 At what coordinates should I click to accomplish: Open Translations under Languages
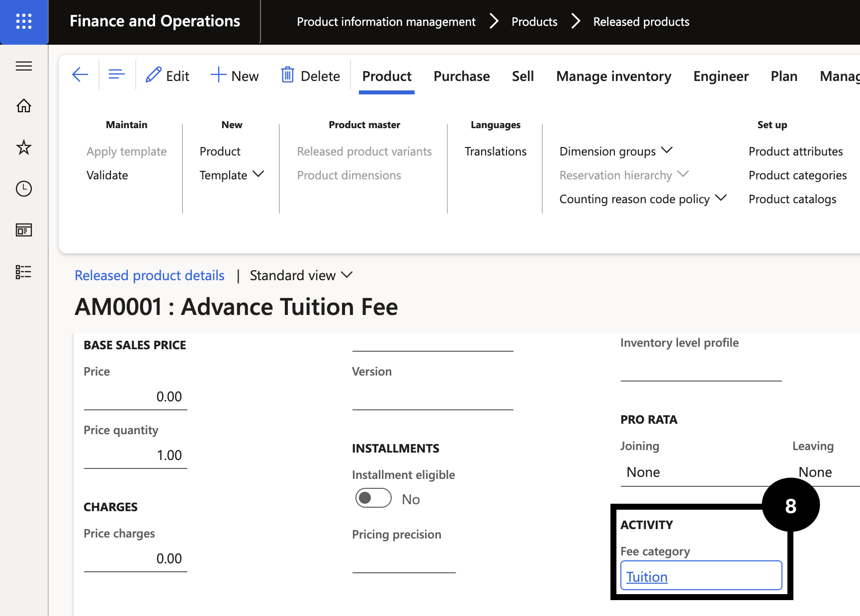[x=496, y=152]
